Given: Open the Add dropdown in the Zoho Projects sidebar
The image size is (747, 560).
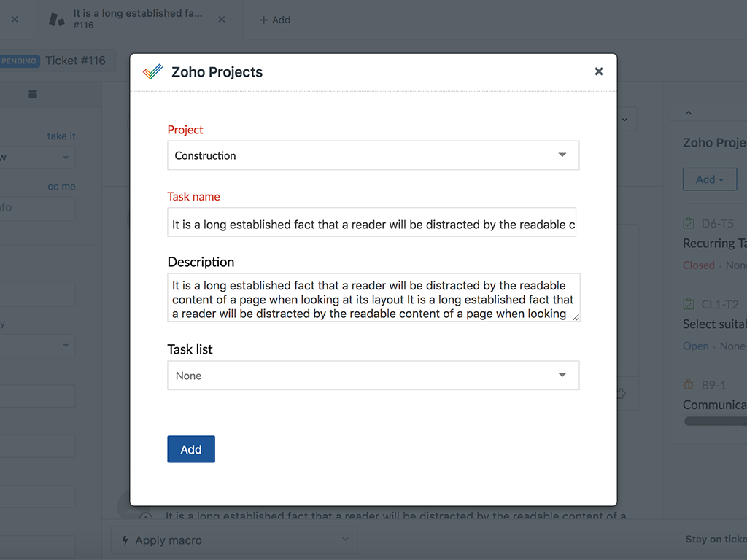Looking at the screenshot, I should pyautogui.click(x=709, y=179).
